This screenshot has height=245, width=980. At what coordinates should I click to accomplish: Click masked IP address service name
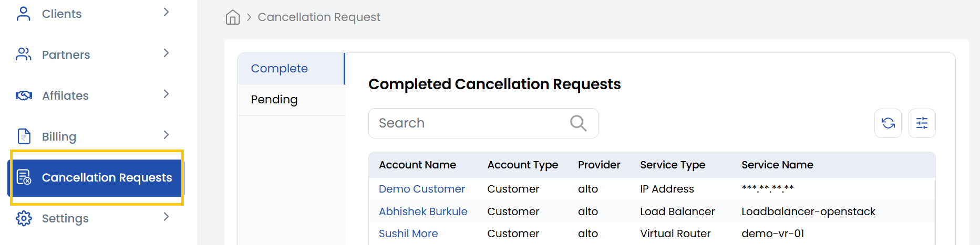(768, 188)
